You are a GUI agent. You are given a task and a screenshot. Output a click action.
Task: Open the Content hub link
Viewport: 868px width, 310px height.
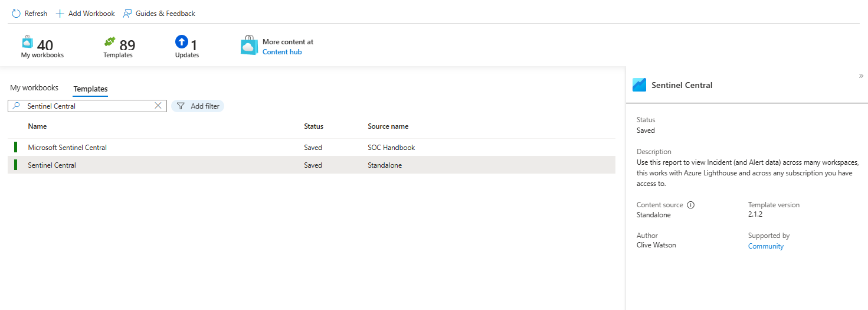click(282, 52)
